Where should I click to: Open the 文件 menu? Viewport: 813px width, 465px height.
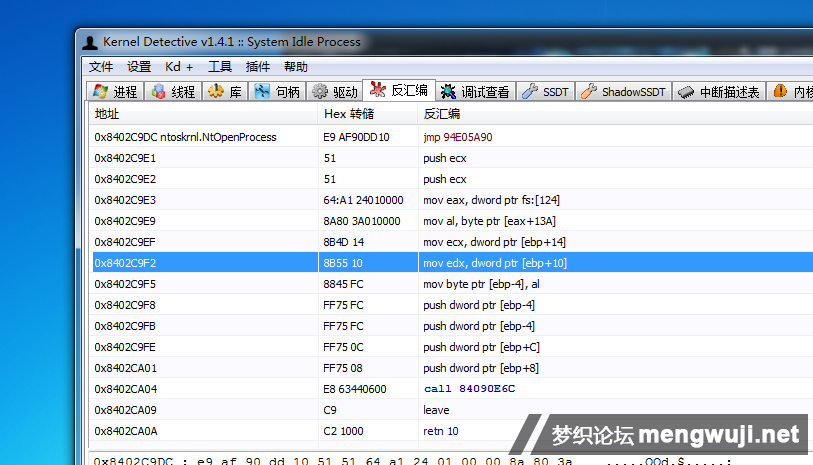click(x=101, y=67)
